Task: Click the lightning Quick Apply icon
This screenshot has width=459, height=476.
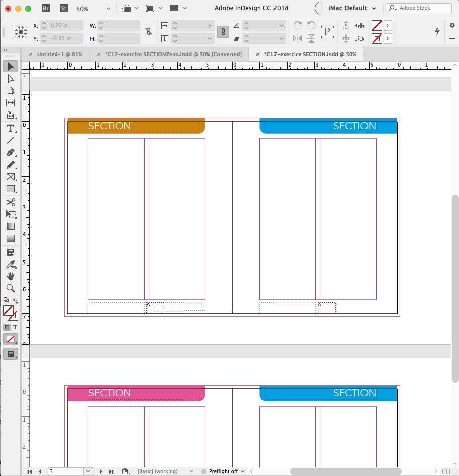Action: point(437,31)
